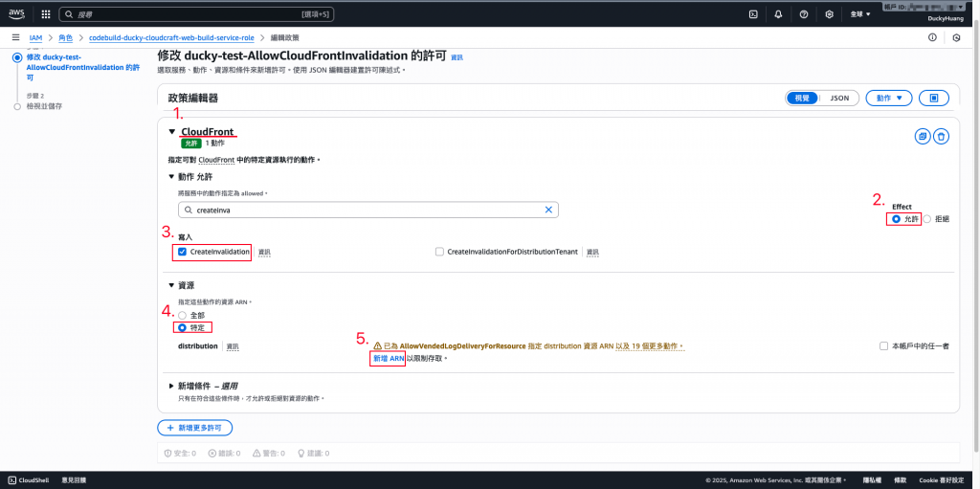Click the clock-shaped icon at top right

(956, 37)
